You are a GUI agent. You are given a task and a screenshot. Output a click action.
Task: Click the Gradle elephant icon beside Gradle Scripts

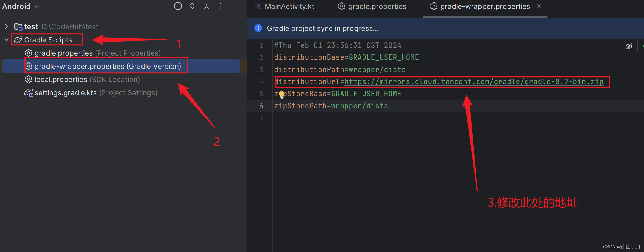[18, 39]
